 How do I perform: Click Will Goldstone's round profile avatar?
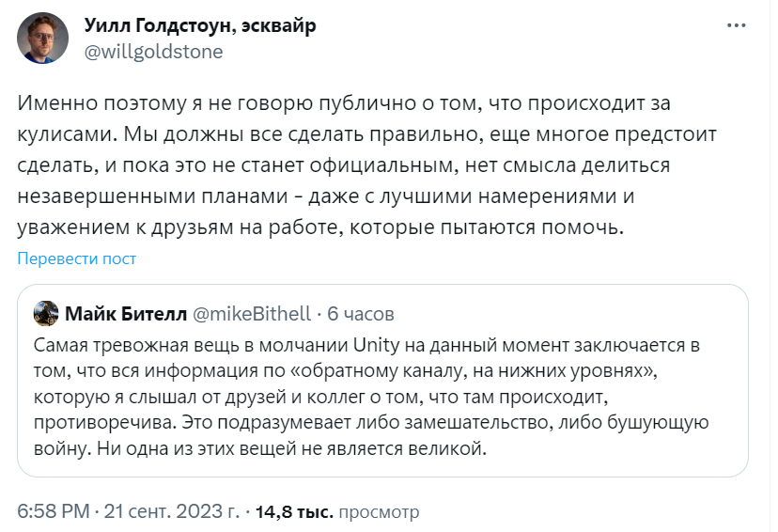42,39
